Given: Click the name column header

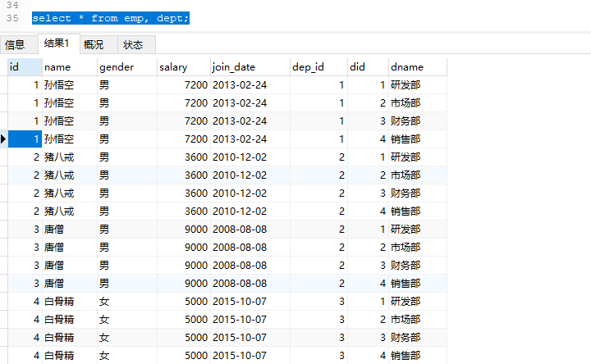Looking at the screenshot, I should [69, 66].
